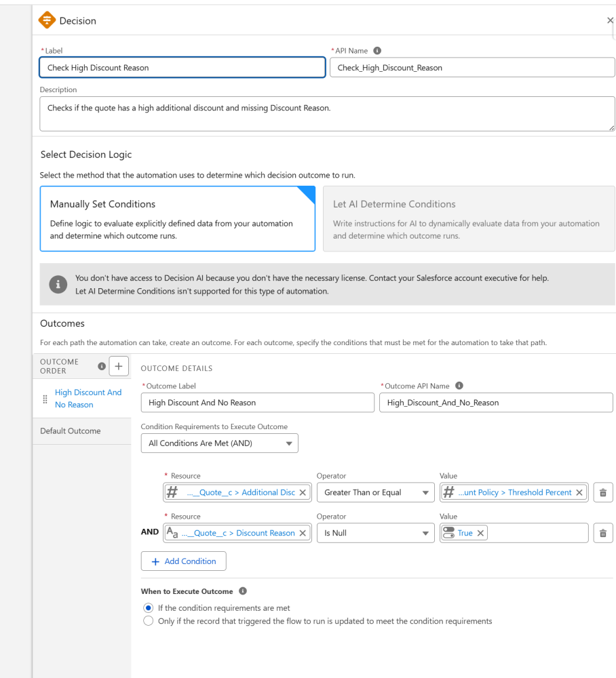Open the All Conditions Are Met dropdown

pos(219,443)
